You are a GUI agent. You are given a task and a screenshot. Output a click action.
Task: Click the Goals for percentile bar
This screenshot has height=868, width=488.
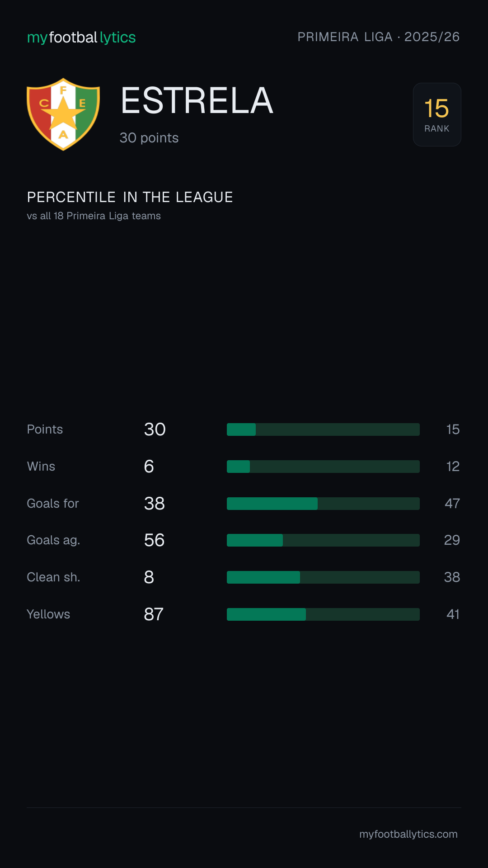pyautogui.click(x=323, y=504)
